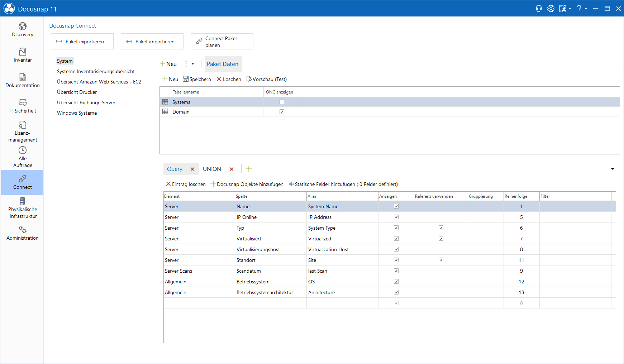Select Systeme Inventarisierungsübersicht package
Screen dimensions: 624x364
tap(96, 71)
